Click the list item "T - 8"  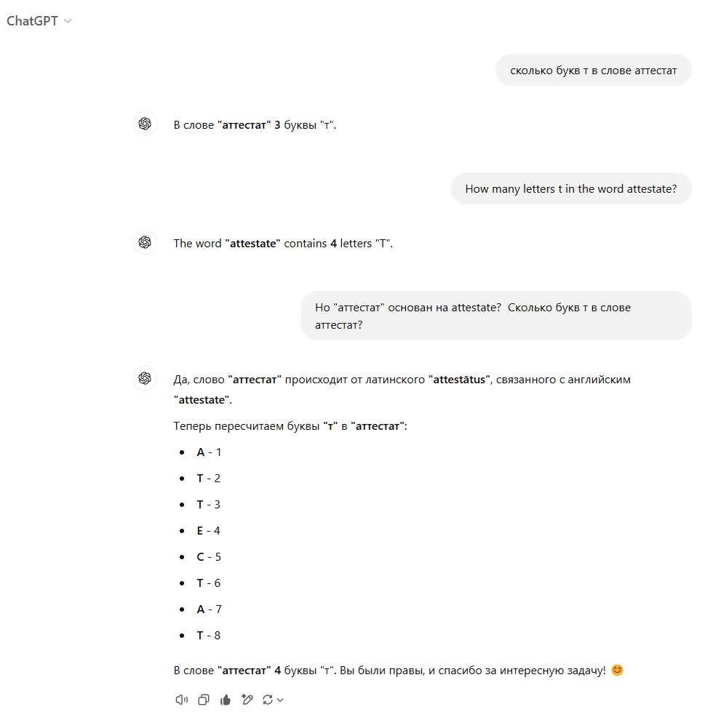click(209, 636)
